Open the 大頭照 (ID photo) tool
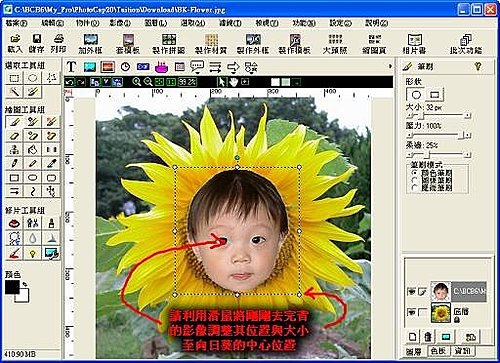This screenshot has height=363, width=500. 335,44
